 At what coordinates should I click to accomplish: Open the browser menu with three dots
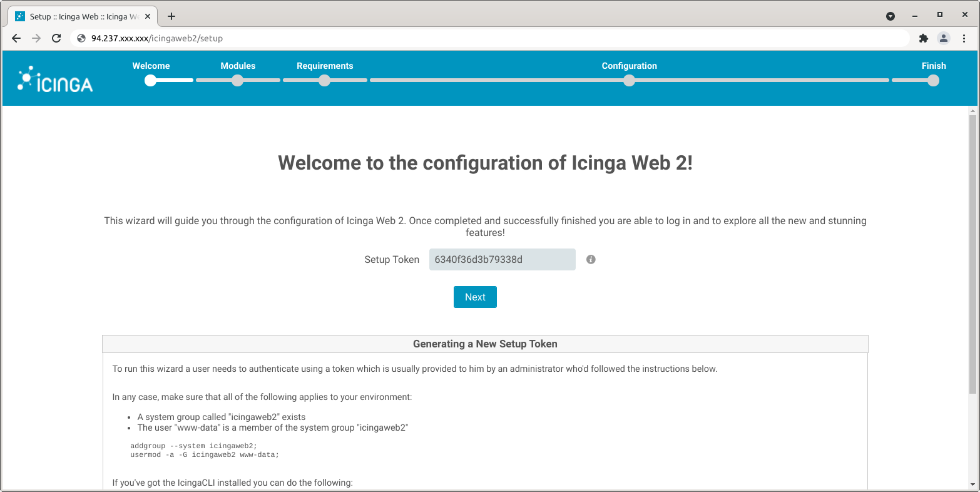[x=964, y=38]
